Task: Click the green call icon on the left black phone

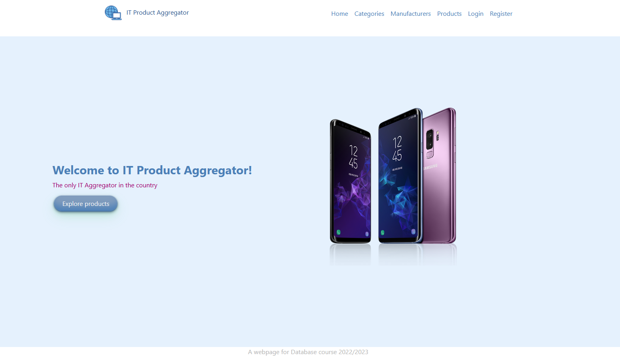Action: point(338,232)
